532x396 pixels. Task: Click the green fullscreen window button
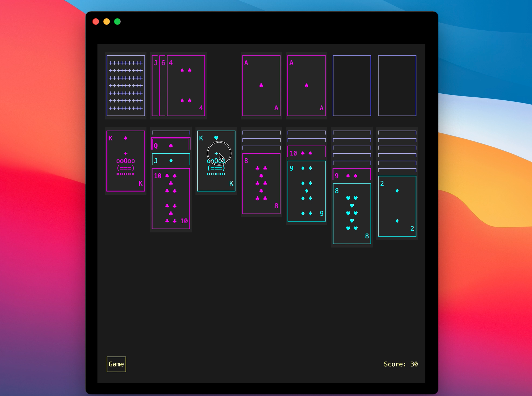click(x=117, y=22)
